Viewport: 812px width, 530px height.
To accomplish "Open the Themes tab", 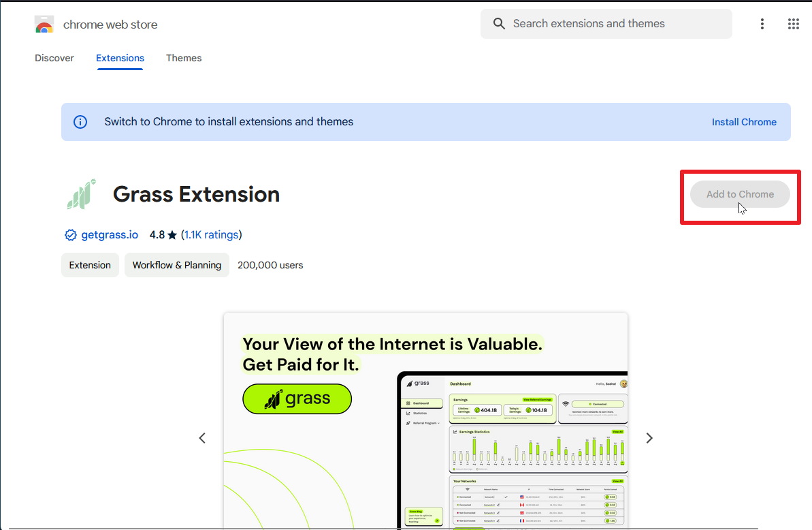I will tap(184, 58).
